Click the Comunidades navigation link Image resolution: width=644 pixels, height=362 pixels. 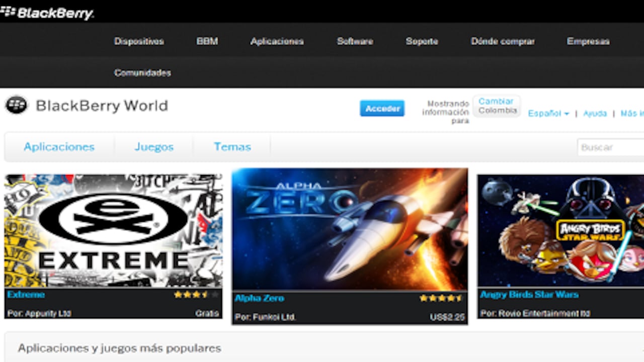tap(142, 73)
